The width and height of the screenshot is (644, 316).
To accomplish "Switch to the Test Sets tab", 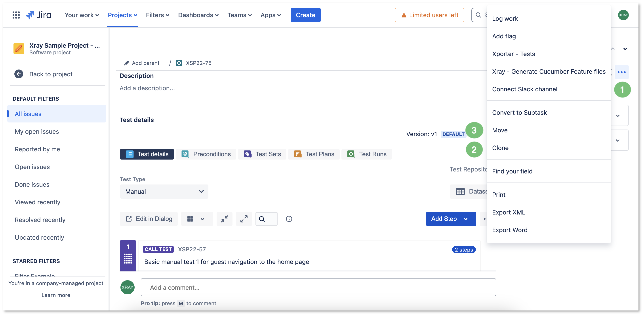I will tap(262, 154).
